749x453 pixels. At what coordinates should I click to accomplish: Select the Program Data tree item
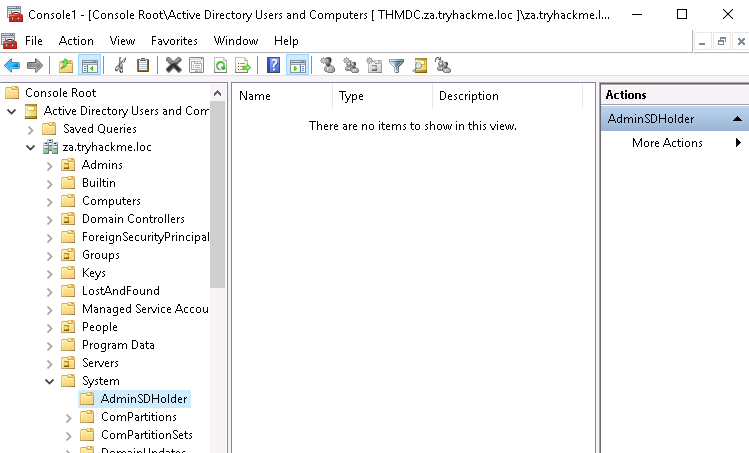118,345
